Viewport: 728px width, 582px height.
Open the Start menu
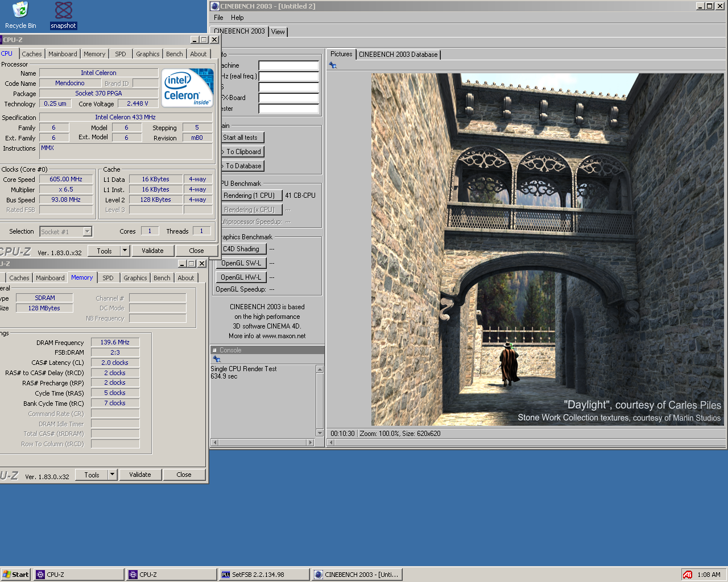[15, 575]
